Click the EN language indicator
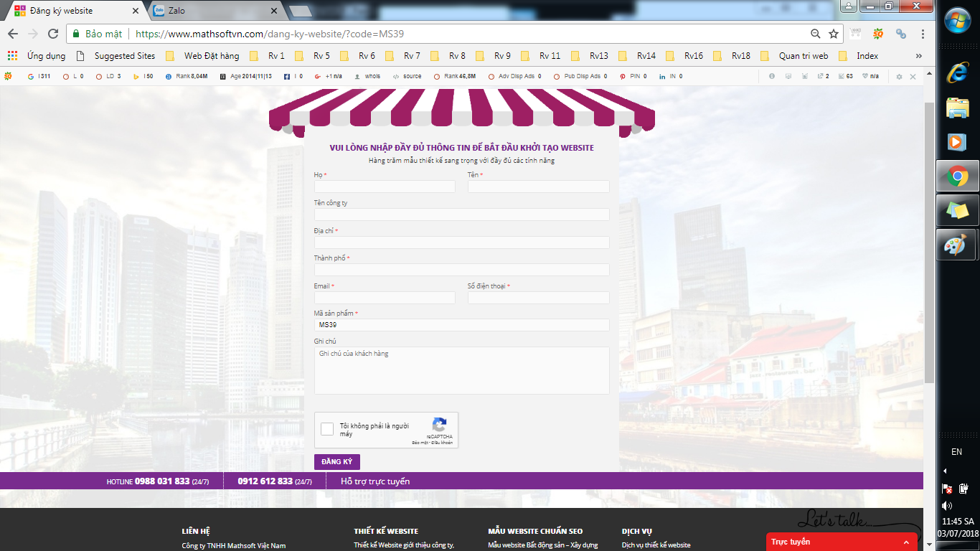The image size is (980, 551). pos(956,452)
